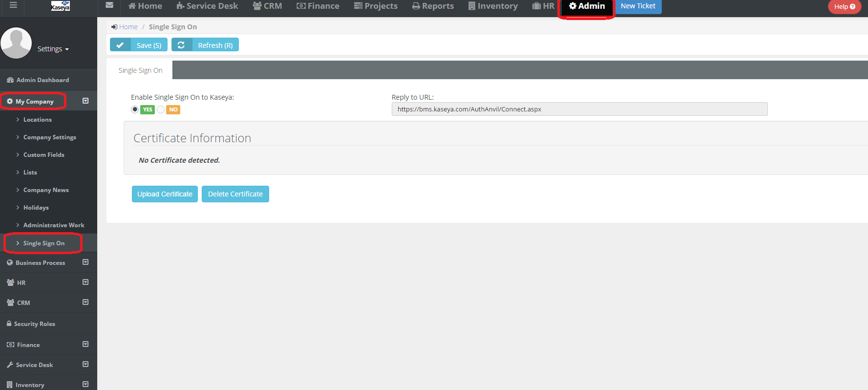Open Lists in sidebar
Viewport: 868px width, 390px height.
pyautogui.click(x=30, y=173)
